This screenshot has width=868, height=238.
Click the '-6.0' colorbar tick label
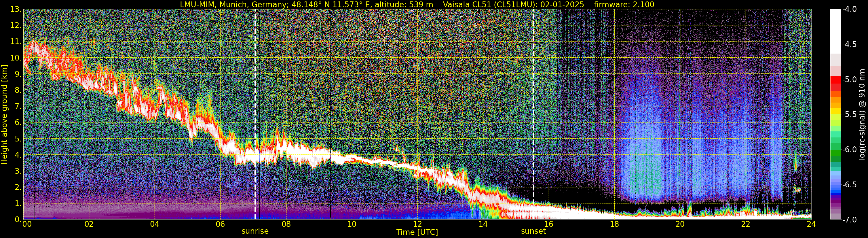(849, 150)
